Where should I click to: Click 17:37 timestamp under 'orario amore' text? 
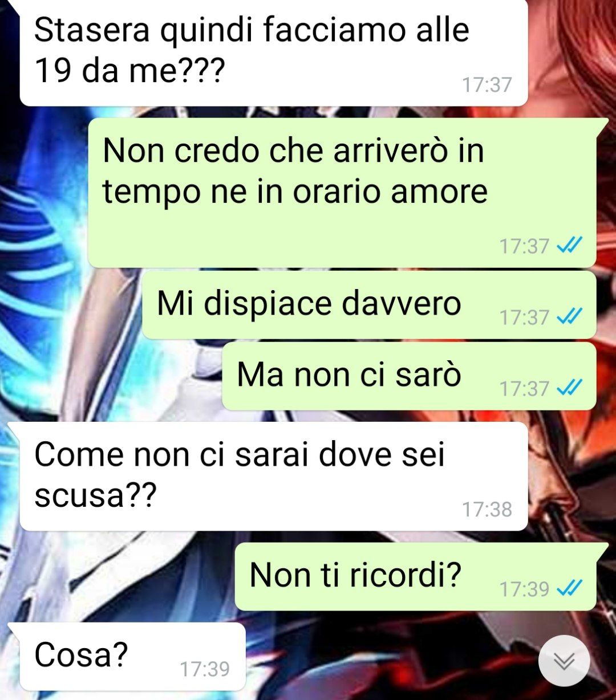click(x=524, y=246)
